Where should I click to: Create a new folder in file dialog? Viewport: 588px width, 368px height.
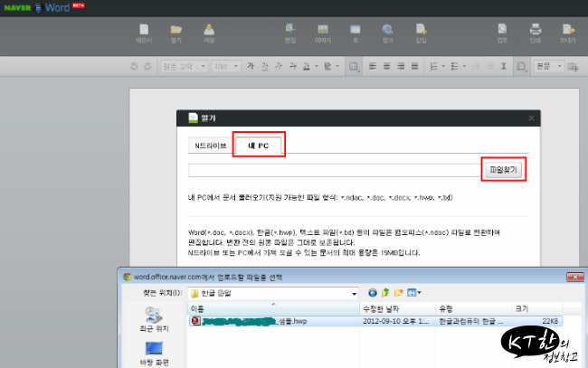(398, 293)
